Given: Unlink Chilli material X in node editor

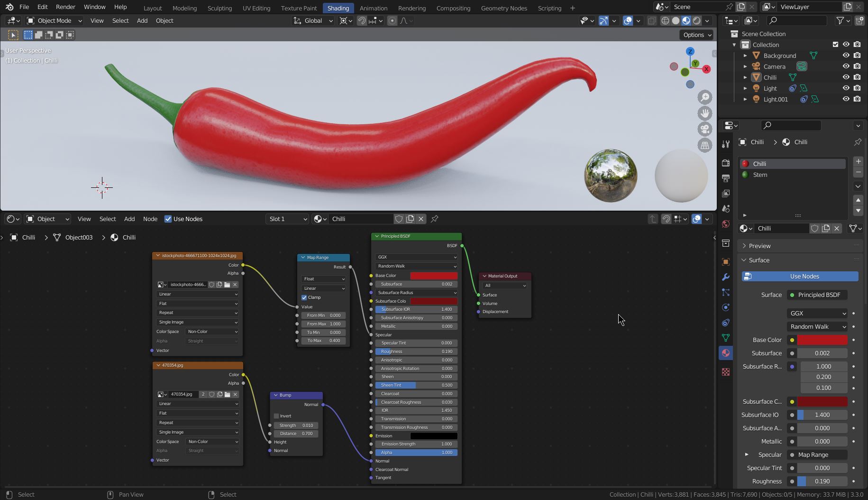Looking at the screenshot, I should tap(421, 219).
